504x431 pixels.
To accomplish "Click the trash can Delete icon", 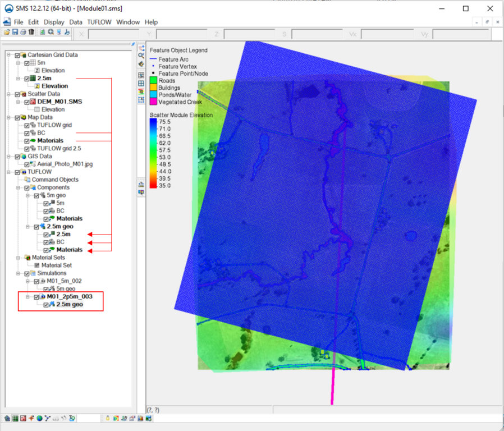I will coord(31,33).
